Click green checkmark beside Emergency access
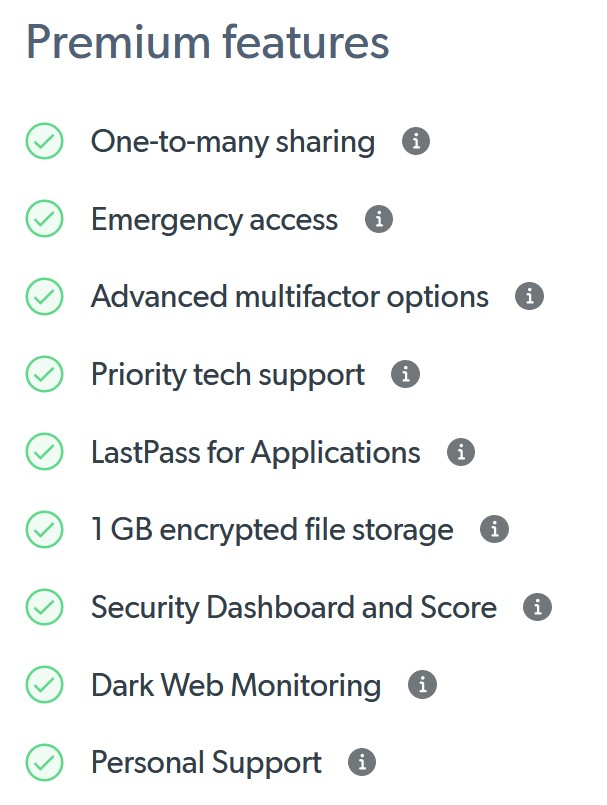The height and width of the screenshot is (805, 607). point(44,219)
